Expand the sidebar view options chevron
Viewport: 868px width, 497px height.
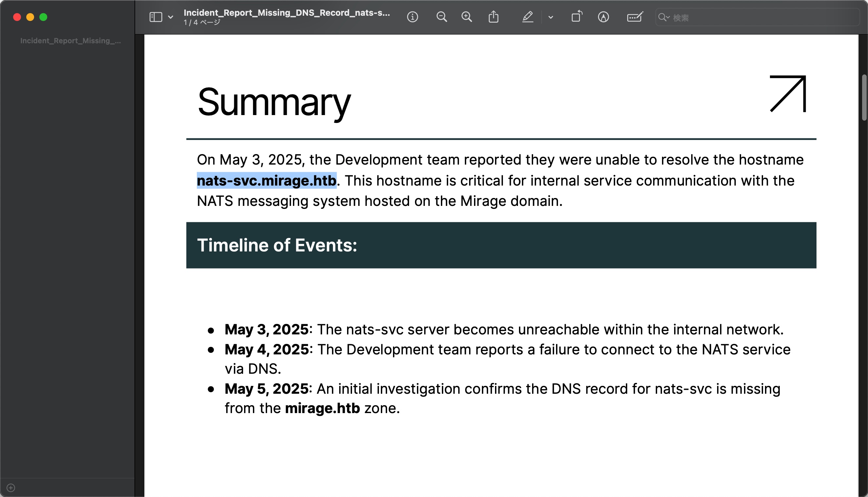170,17
